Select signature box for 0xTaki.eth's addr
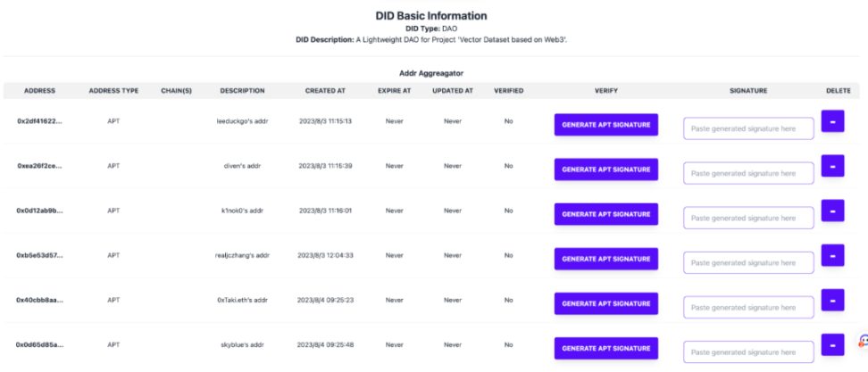The width and height of the screenshot is (868, 372). tap(748, 307)
